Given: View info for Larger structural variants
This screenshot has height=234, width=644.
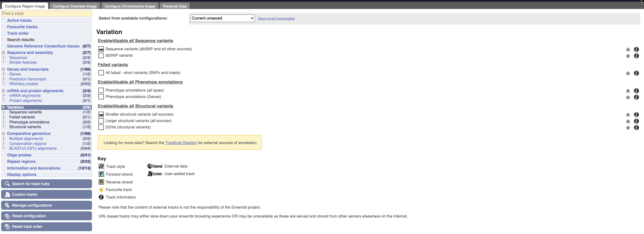Looking at the screenshot, I should [x=636, y=121].
